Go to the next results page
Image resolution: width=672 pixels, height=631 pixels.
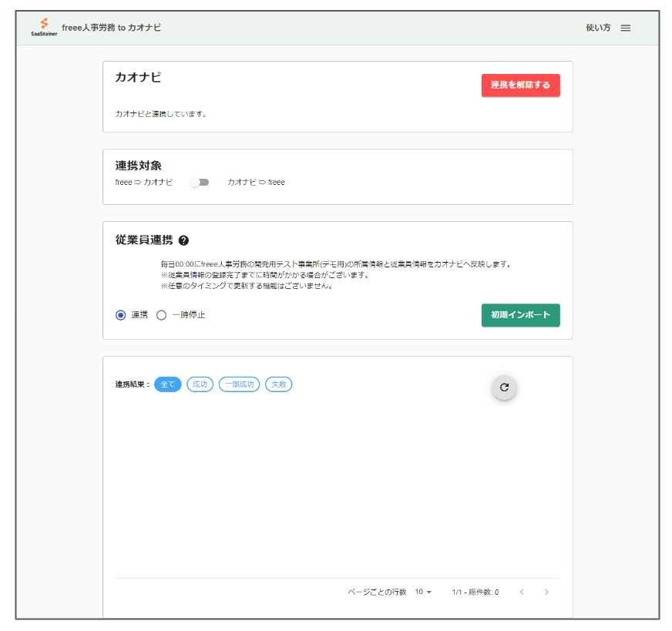546,592
